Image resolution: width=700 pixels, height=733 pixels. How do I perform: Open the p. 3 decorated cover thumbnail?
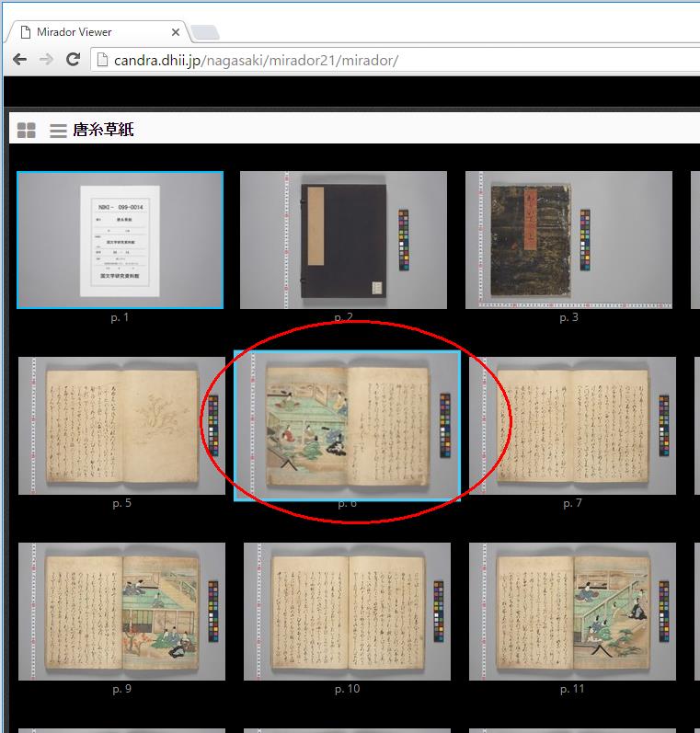tap(568, 240)
